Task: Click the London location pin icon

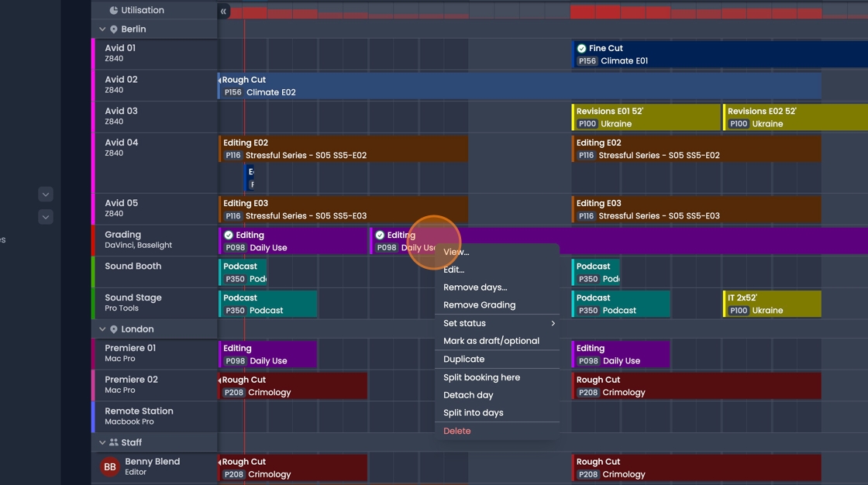Action: 114,328
